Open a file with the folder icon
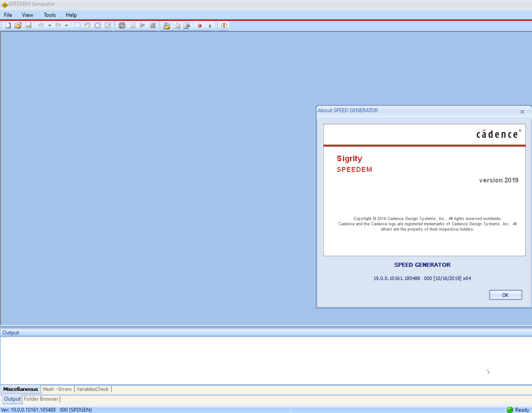The height and width of the screenshot is (413, 532). click(18, 26)
